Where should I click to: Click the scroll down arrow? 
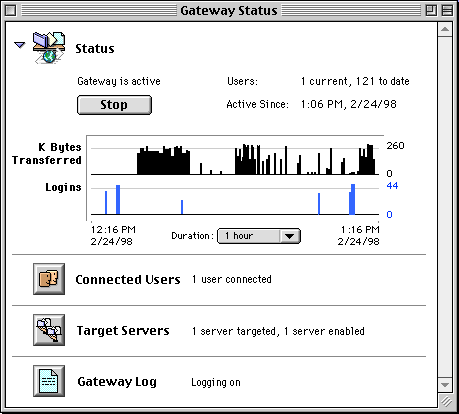coord(445,385)
